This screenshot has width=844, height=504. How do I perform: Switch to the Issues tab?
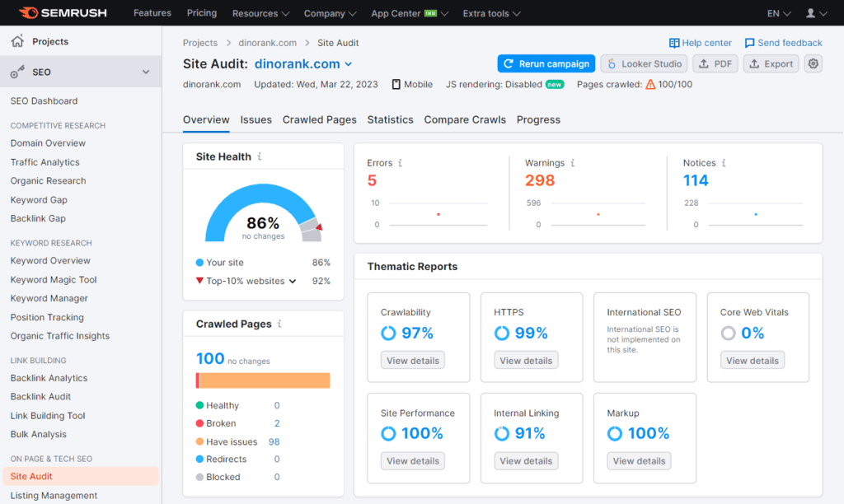pos(256,119)
